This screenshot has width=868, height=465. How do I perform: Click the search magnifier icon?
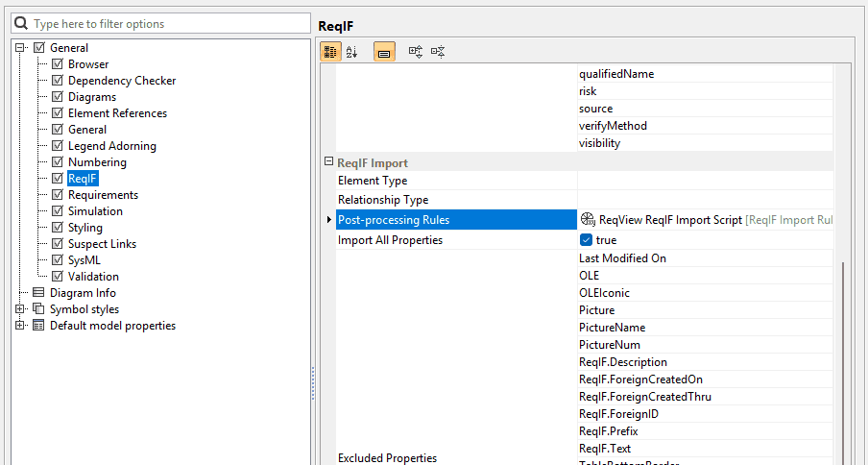coord(21,23)
